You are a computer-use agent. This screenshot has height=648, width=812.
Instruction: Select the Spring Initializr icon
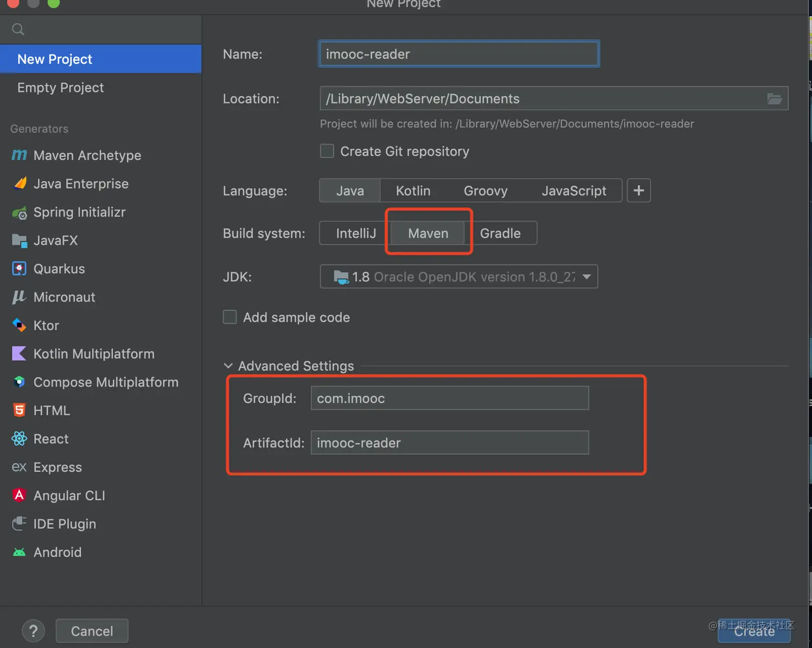click(19, 213)
